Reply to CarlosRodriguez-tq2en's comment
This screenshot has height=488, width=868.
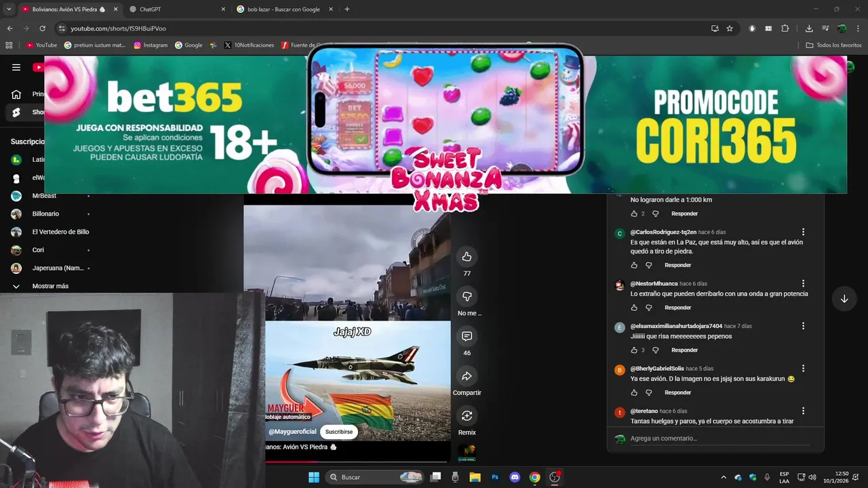(677, 265)
